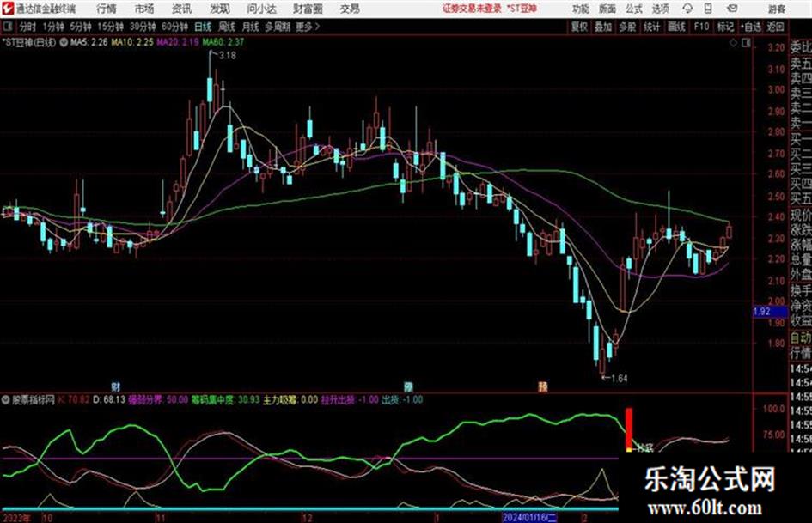The image size is (812, 523).
Task: Open the 功能 menu
Action: click(x=581, y=9)
